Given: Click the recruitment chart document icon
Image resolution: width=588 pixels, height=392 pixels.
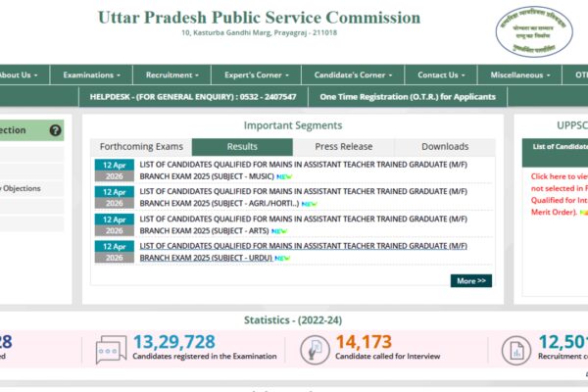Looking at the screenshot, I should click(x=516, y=351).
